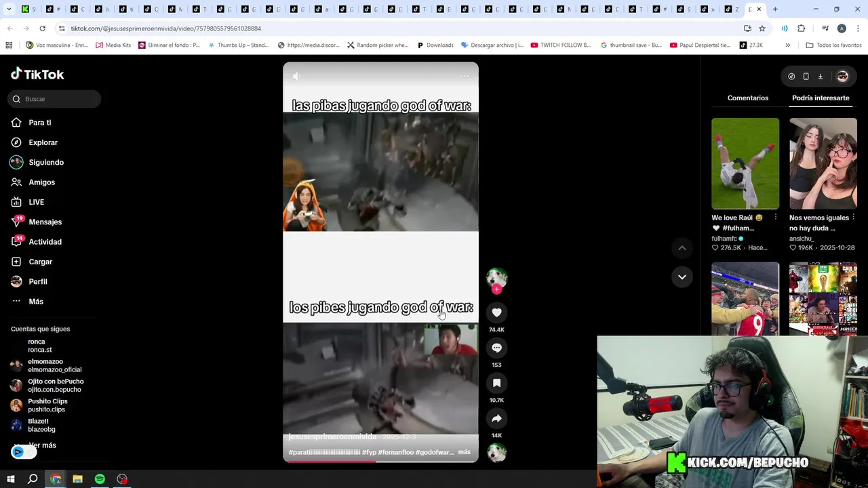The height and width of the screenshot is (488, 868).
Task: Click the phone app icon top-right
Action: (806, 77)
